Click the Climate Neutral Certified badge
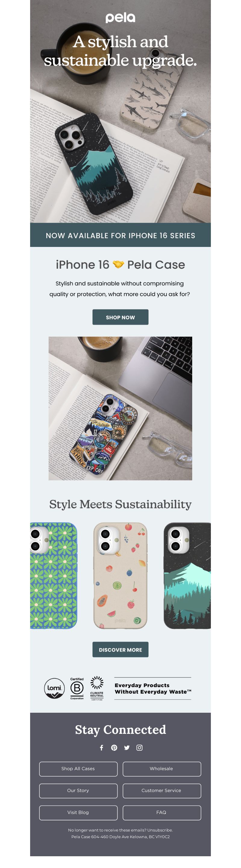This screenshot has height=868, width=241. 97,688
